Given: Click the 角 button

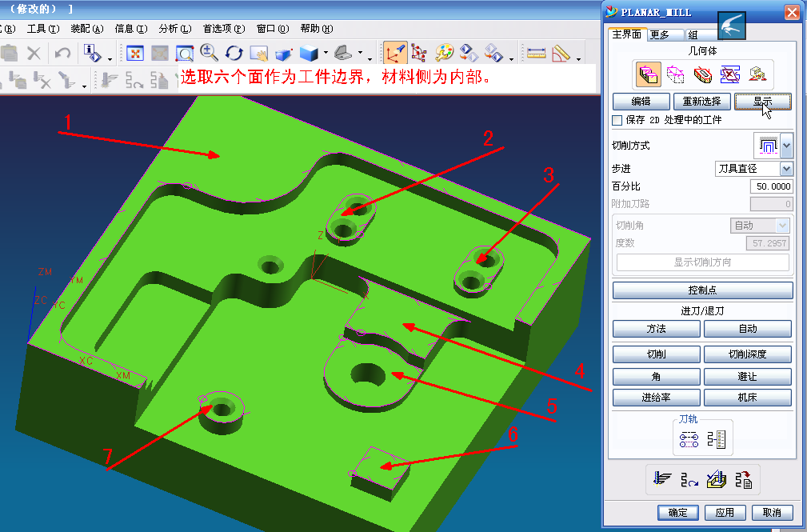Looking at the screenshot, I should [656, 377].
